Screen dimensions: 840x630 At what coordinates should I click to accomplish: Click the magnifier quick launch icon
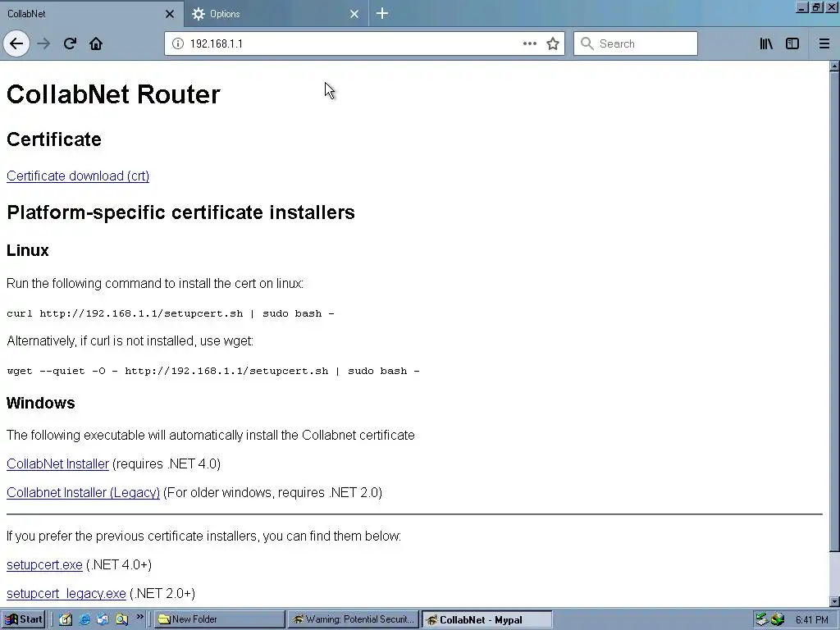(122, 619)
